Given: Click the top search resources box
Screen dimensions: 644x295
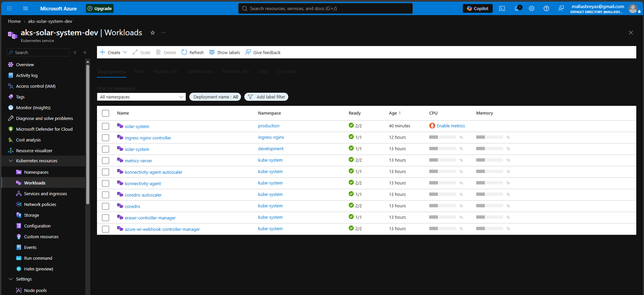Looking at the screenshot, I should click(x=326, y=8).
